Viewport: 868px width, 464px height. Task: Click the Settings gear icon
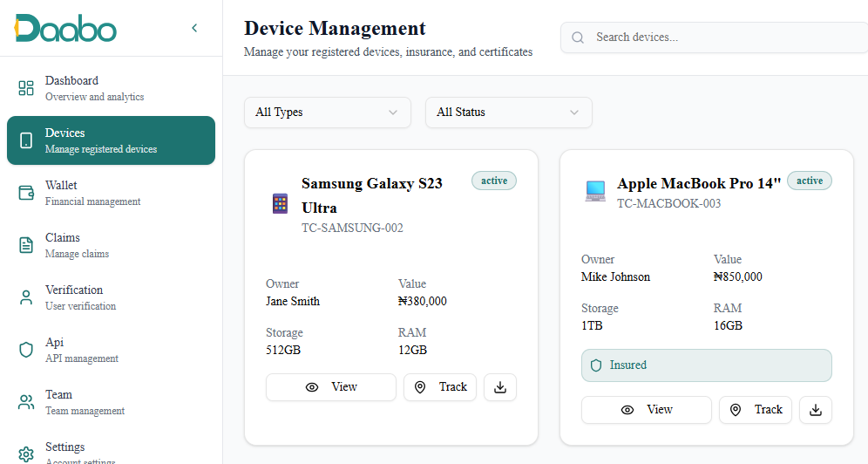pos(26,454)
